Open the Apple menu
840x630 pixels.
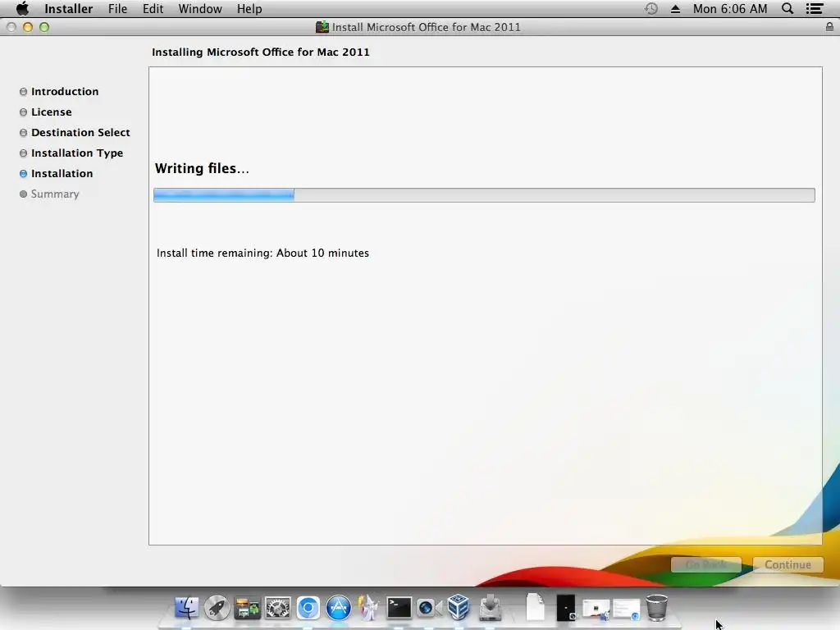pos(22,8)
